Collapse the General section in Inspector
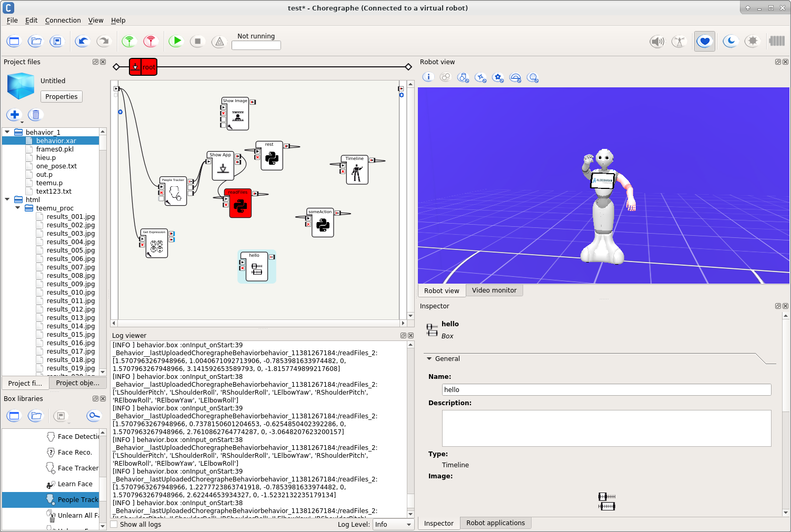791x532 pixels. (429, 358)
